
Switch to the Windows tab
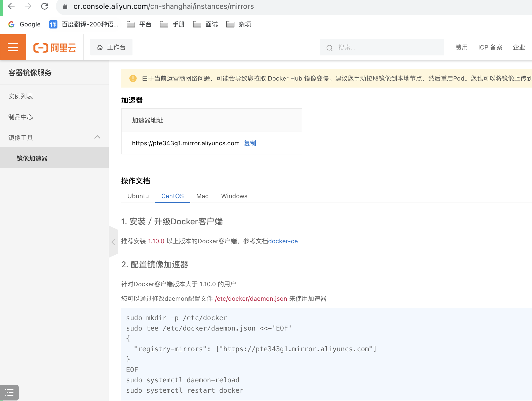pos(234,196)
